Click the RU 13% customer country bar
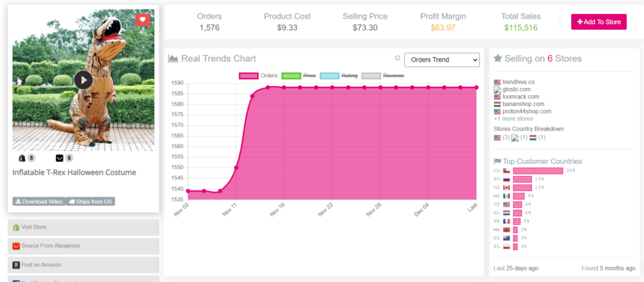644x282 pixels. point(523,179)
